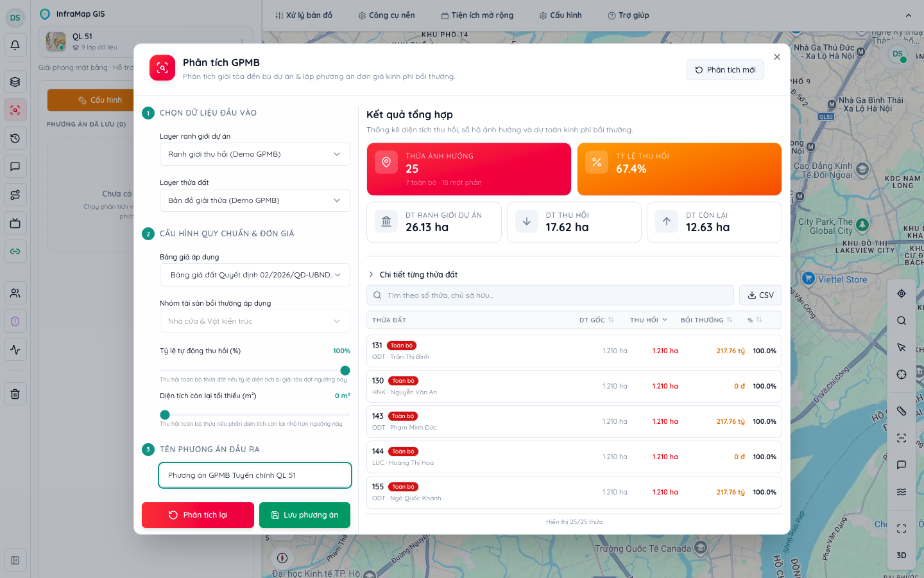
Task: Click the THỬA ẢNH HƯỞNG summary card
Action: click(469, 169)
